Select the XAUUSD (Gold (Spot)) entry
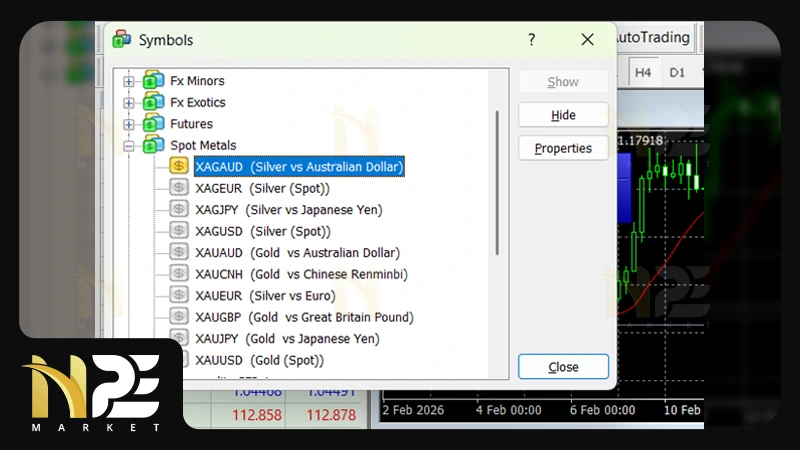 point(259,360)
